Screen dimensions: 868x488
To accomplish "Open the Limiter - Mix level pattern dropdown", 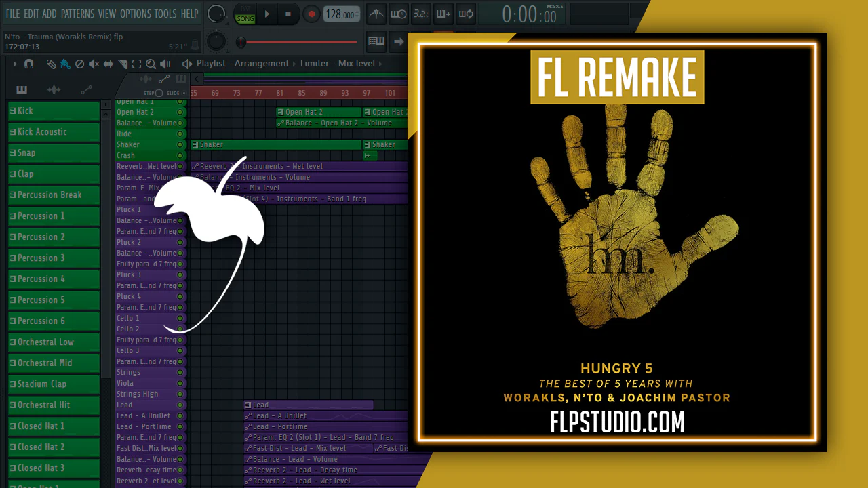I will [338, 64].
